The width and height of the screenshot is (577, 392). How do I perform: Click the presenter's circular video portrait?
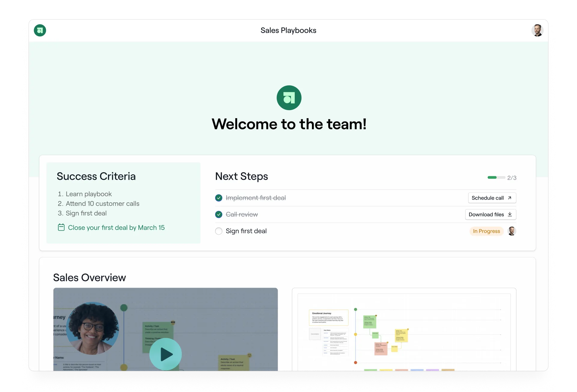click(x=93, y=328)
